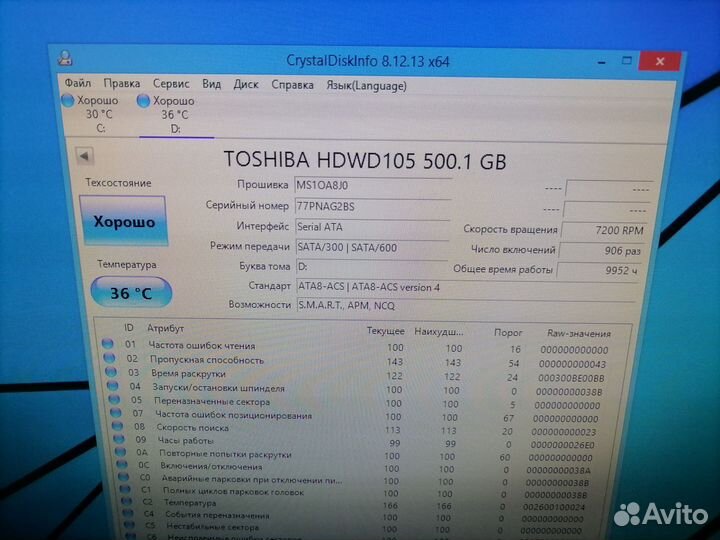Click raw value 0000000026E0

562,445
